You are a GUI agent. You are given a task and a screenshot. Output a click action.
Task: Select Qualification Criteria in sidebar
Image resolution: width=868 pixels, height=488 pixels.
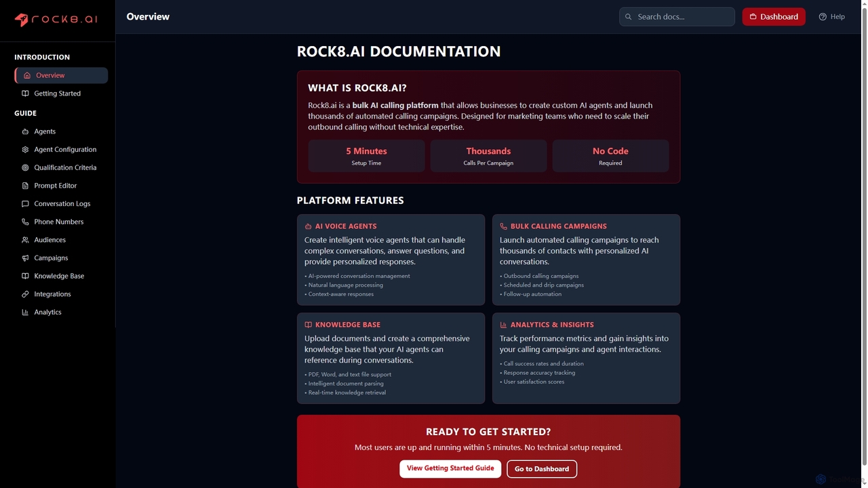tap(61, 167)
